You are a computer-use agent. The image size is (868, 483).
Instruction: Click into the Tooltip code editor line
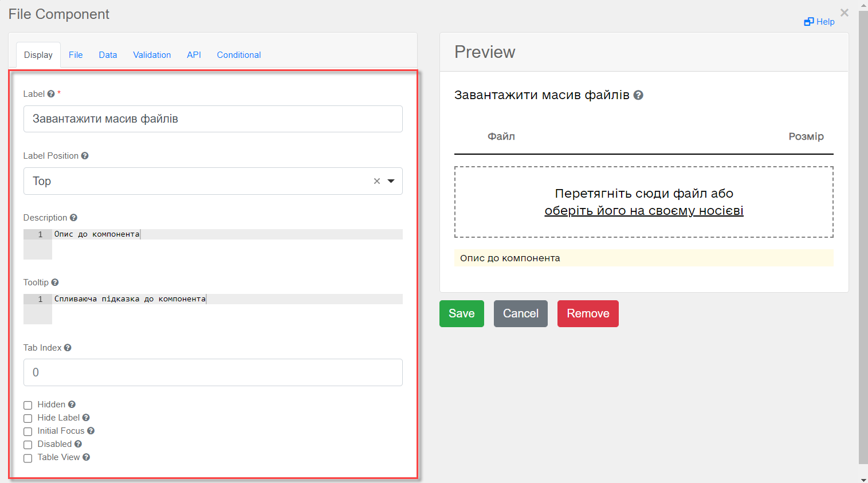point(227,299)
